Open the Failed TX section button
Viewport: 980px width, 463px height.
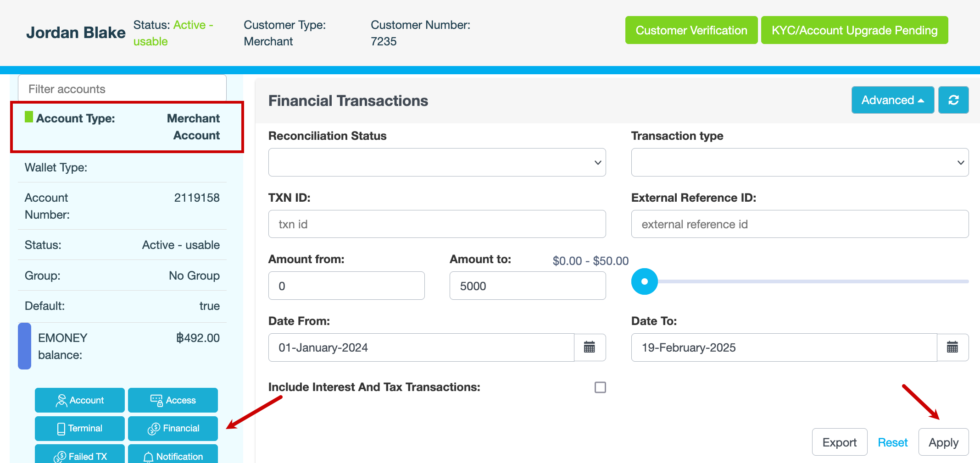pos(80,456)
